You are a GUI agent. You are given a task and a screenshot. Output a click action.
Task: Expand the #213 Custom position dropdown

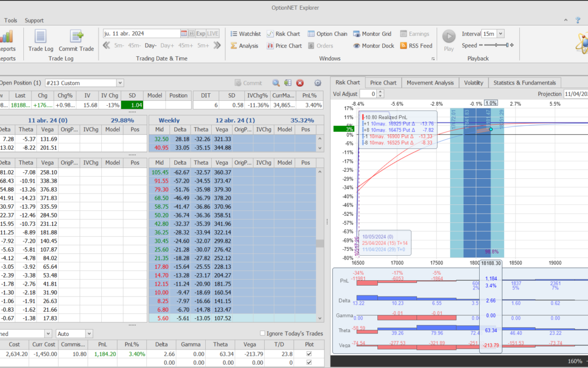pyautogui.click(x=120, y=83)
